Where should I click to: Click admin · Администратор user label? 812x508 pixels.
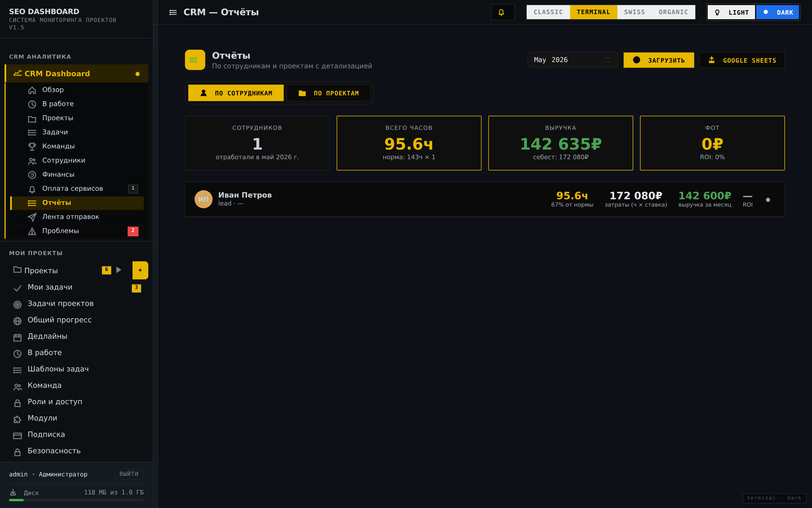pyautogui.click(x=48, y=474)
